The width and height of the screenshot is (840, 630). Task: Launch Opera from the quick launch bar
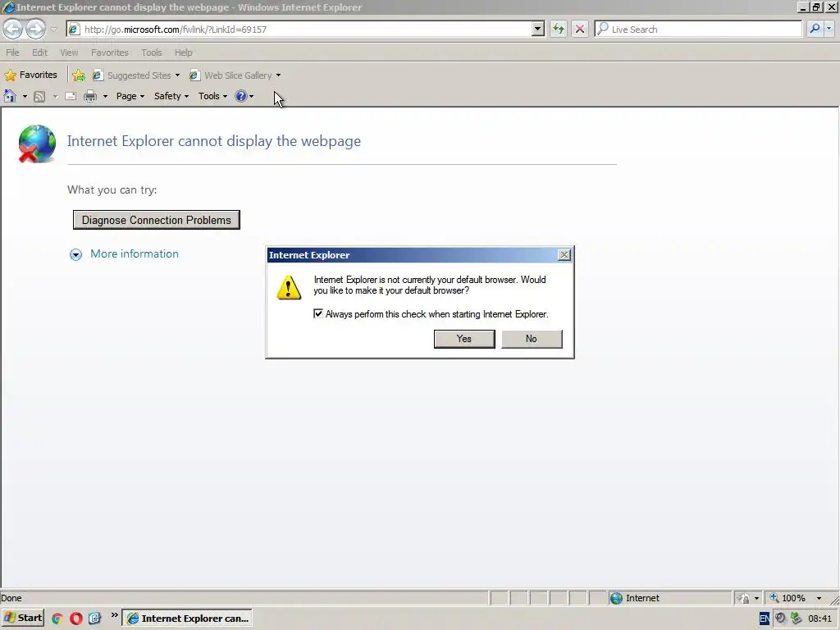tap(76, 619)
